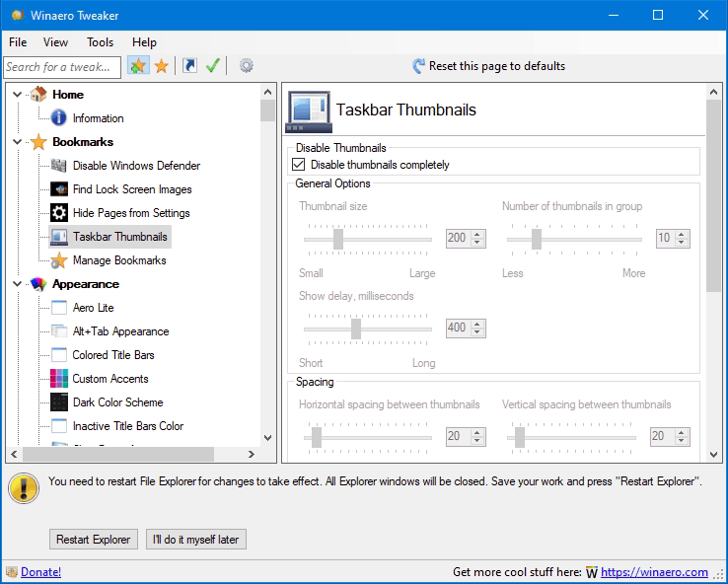Select Manage Bookmarks tree item

(119, 260)
